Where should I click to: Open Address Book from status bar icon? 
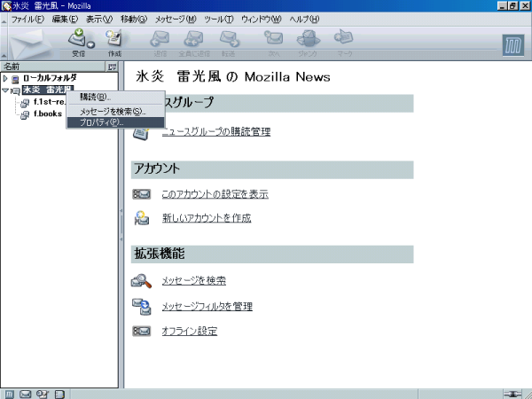point(59,395)
